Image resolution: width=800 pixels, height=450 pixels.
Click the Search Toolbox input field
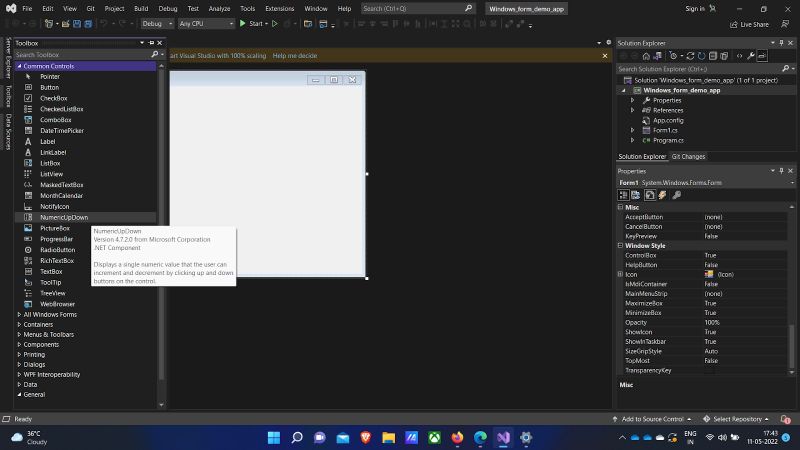(82, 55)
